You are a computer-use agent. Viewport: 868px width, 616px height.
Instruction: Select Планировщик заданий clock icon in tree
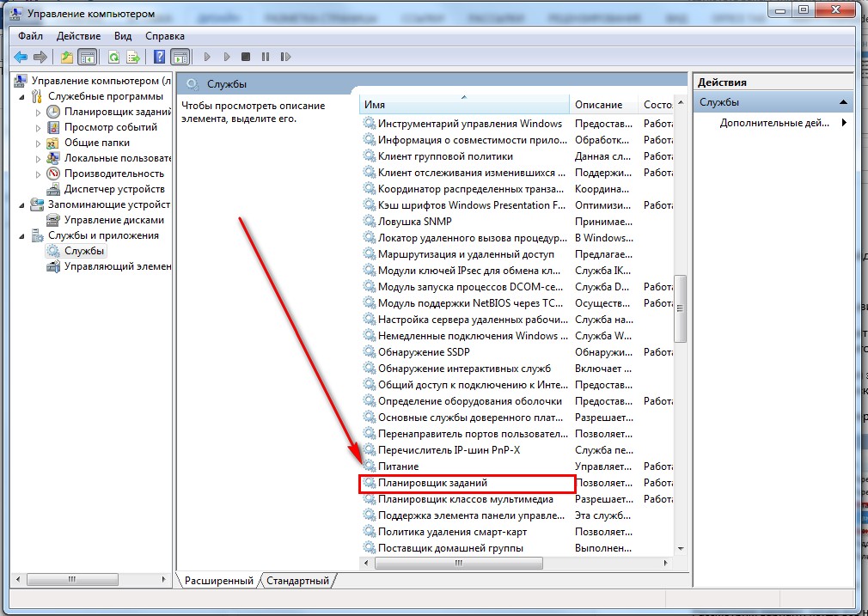[x=53, y=112]
